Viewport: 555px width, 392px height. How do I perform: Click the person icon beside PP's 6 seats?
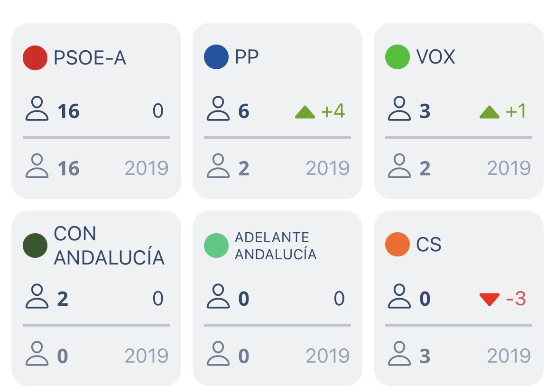[x=218, y=109]
